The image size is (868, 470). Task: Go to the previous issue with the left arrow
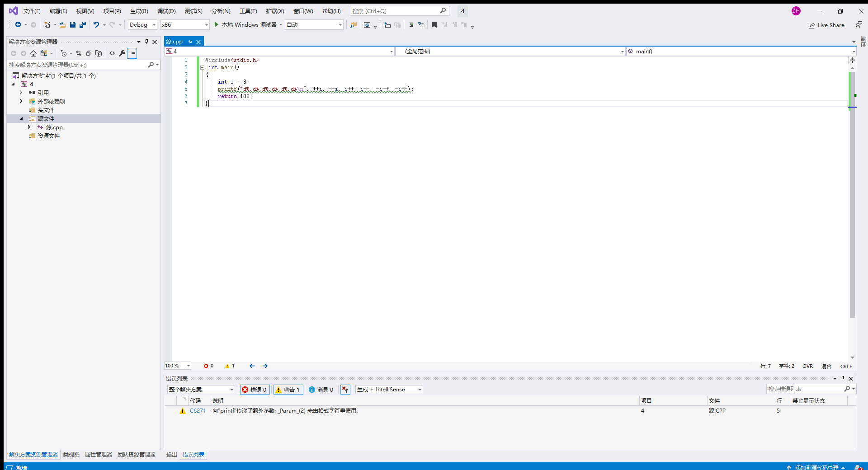pos(252,366)
